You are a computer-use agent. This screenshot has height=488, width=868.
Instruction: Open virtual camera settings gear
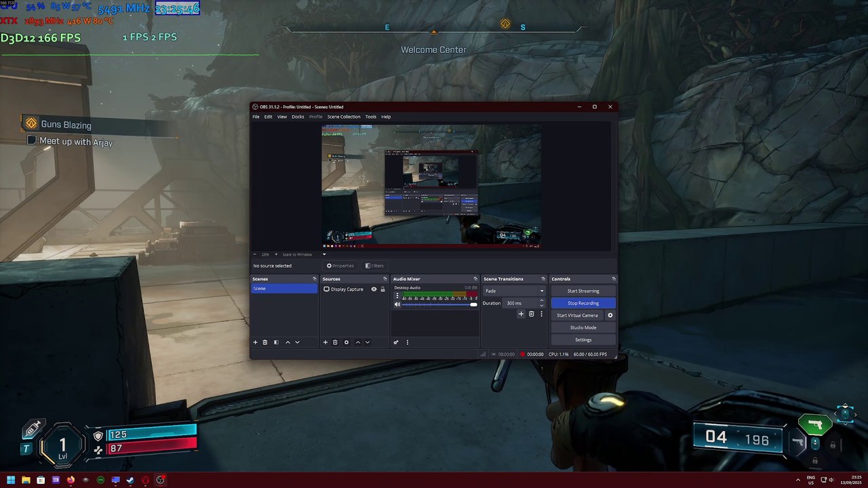click(610, 315)
